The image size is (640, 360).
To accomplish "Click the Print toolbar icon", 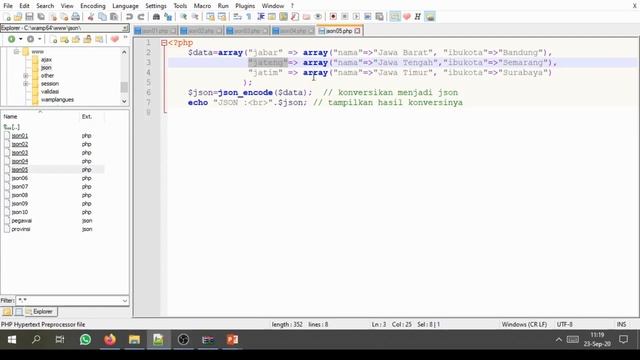I will click(76, 17).
